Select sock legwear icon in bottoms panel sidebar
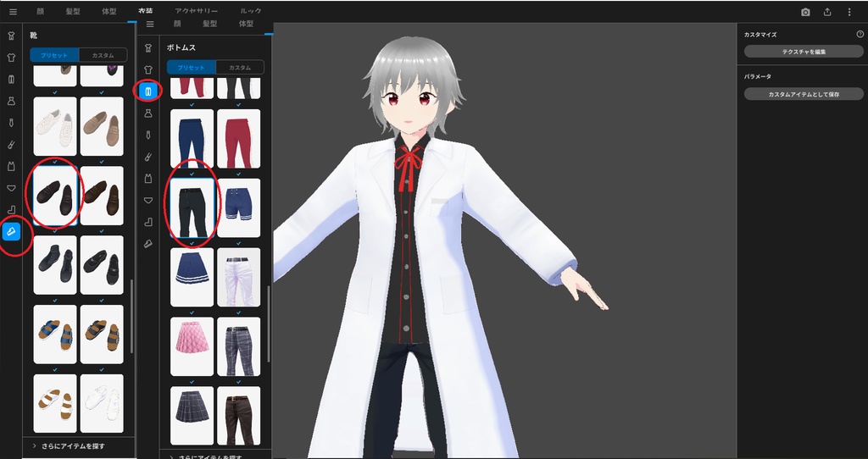868x459 pixels. (147, 222)
